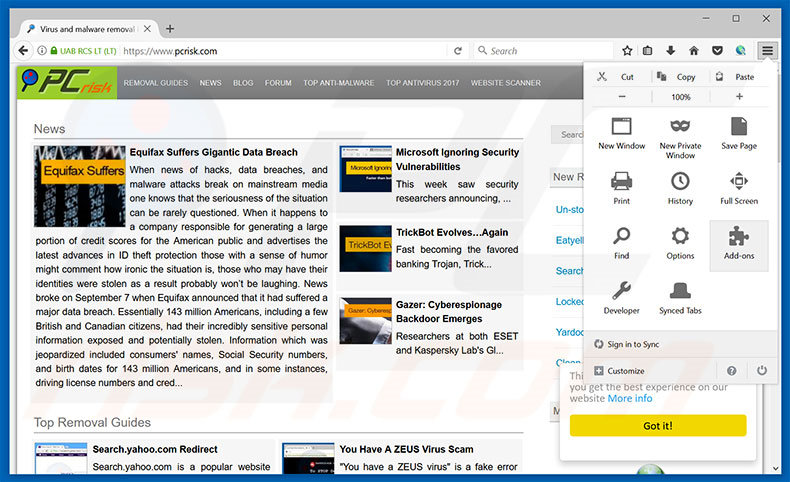The height and width of the screenshot is (482, 790).
Task: Reload the current page
Action: [457, 51]
